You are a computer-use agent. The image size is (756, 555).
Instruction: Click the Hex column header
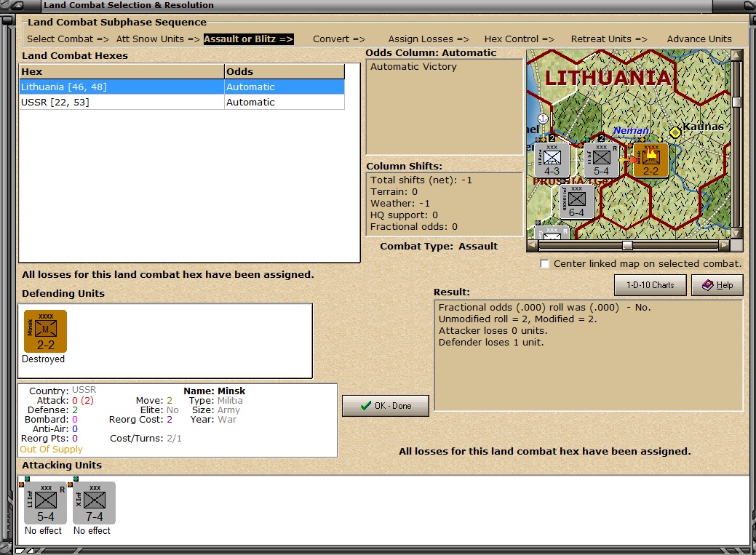click(x=122, y=71)
